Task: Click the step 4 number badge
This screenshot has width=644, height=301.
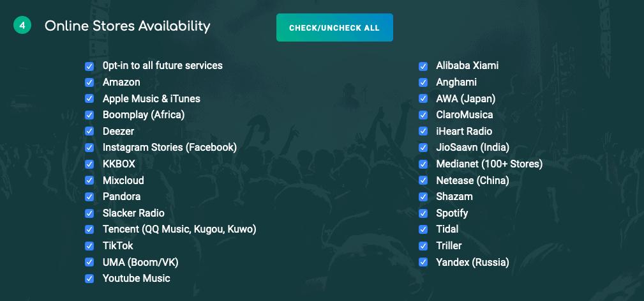Action: click(x=22, y=26)
